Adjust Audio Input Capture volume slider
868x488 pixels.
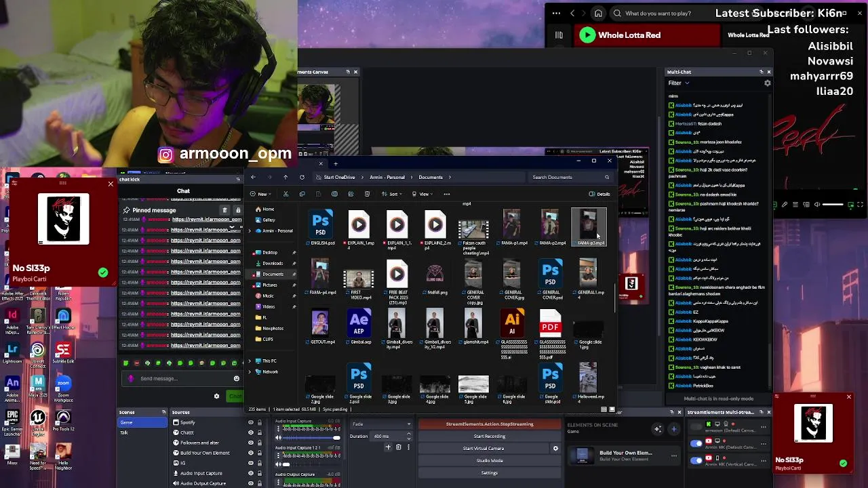[x=311, y=438]
